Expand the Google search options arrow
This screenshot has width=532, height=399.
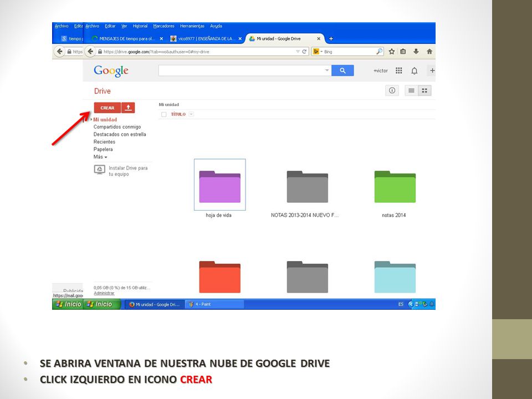point(327,70)
